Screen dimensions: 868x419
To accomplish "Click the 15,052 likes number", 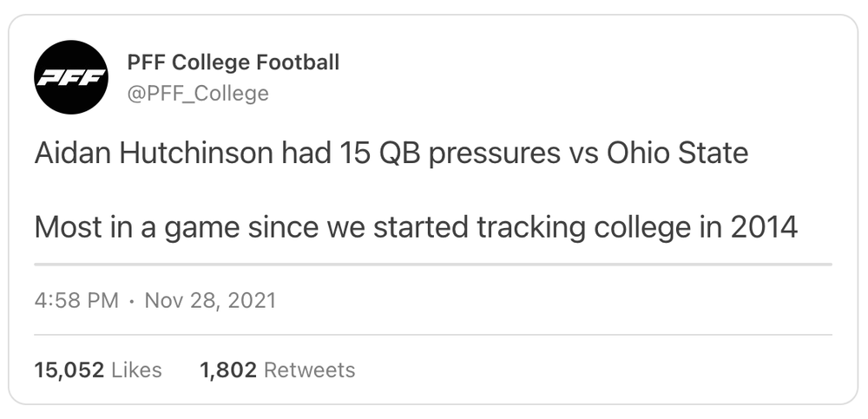I will [69, 370].
